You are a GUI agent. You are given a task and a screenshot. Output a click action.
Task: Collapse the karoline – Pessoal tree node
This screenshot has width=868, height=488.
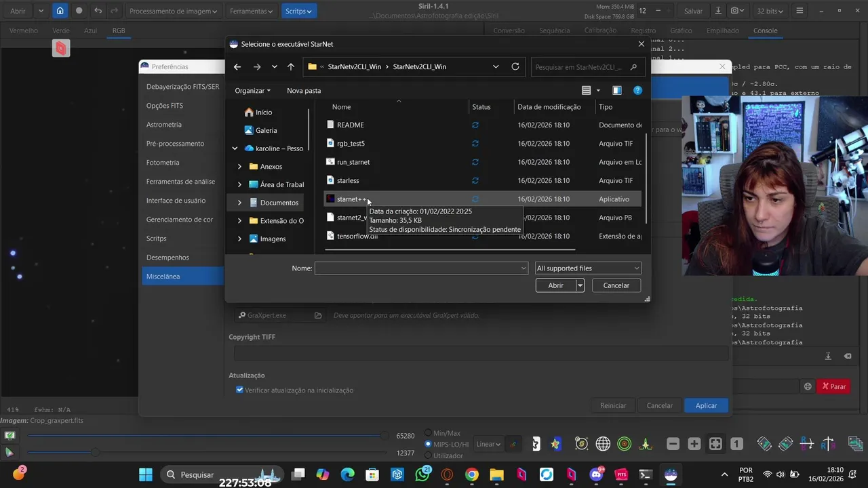pyautogui.click(x=235, y=148)
